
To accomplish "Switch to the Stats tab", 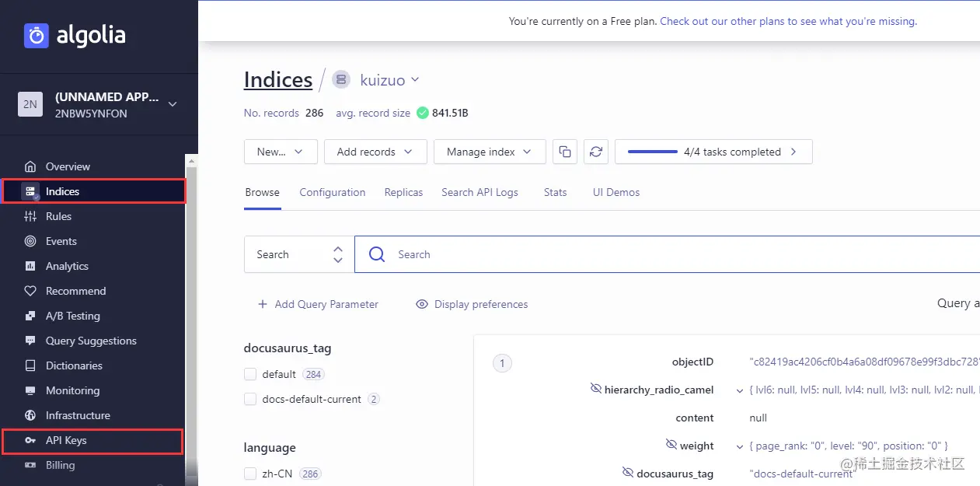I will pyautogui.click(x=556, y=192).
